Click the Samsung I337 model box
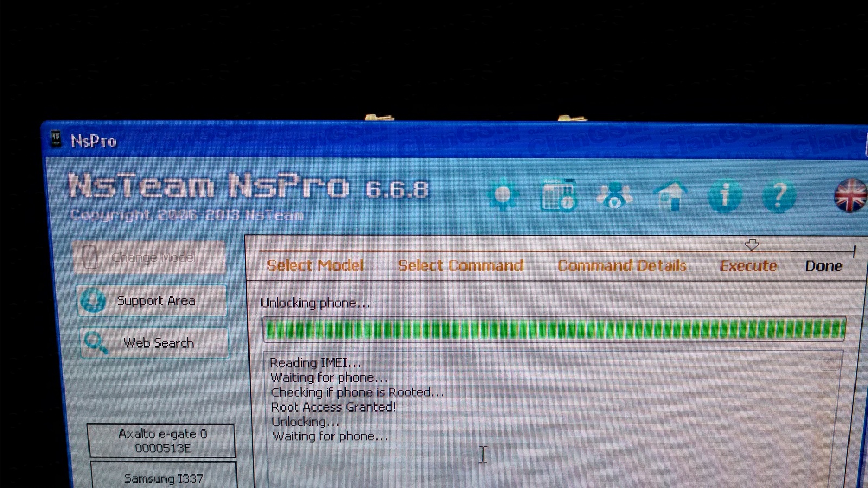 (x=163, y=476)
